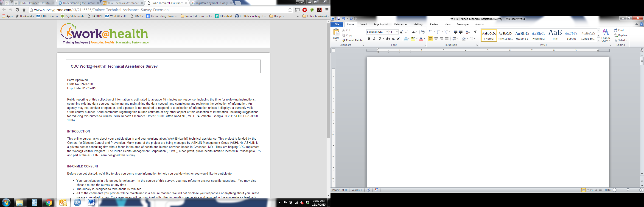Center the paragraph text
The width and height of the screenshot is (644, 207).
tap(436, 39)
